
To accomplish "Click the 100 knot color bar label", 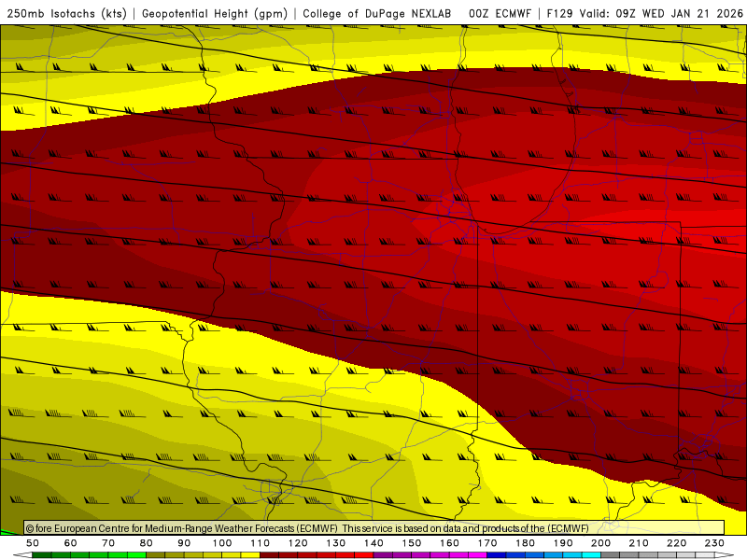I will tap(222, 543).
